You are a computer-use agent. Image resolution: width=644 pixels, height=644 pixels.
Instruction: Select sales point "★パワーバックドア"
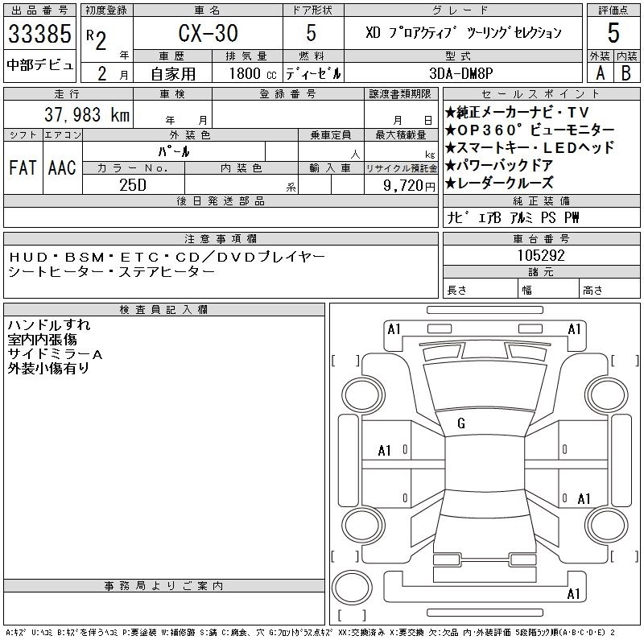tap(498, 165)
